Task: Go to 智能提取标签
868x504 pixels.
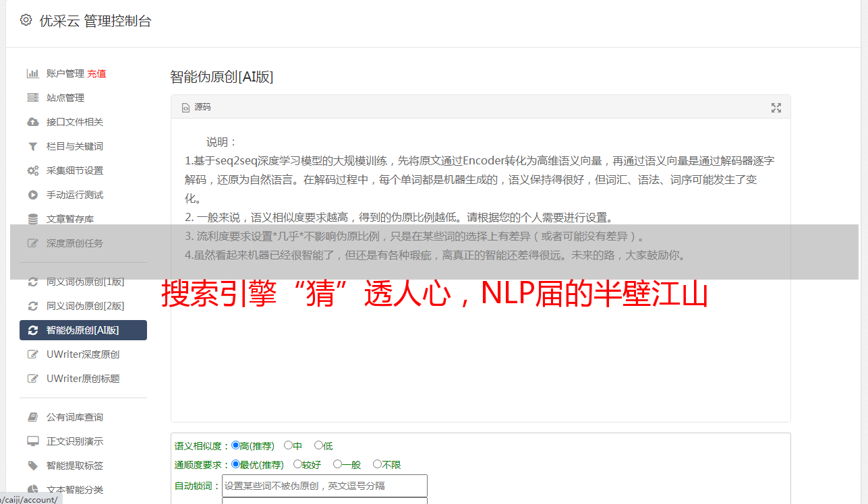Action: [75, 466]
